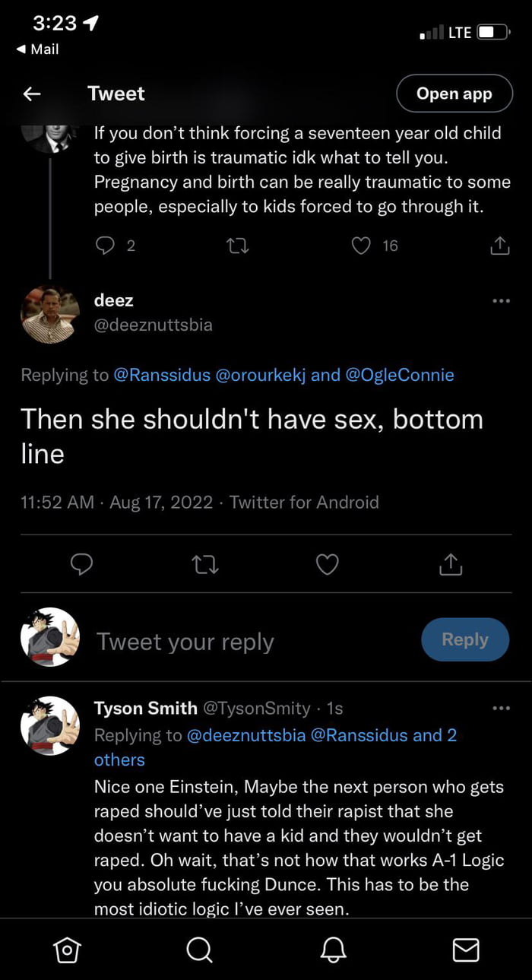
Task: Go back using the left arrow
Action: 31,93
